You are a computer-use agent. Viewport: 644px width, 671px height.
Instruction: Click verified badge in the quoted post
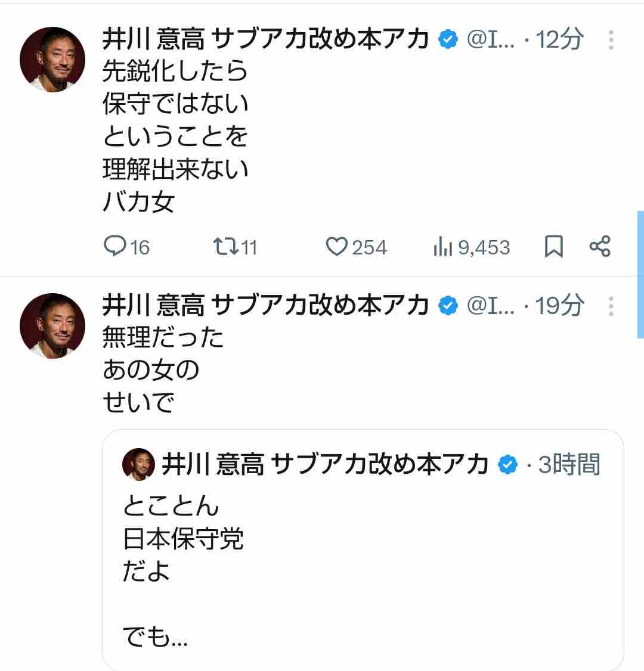507,465
